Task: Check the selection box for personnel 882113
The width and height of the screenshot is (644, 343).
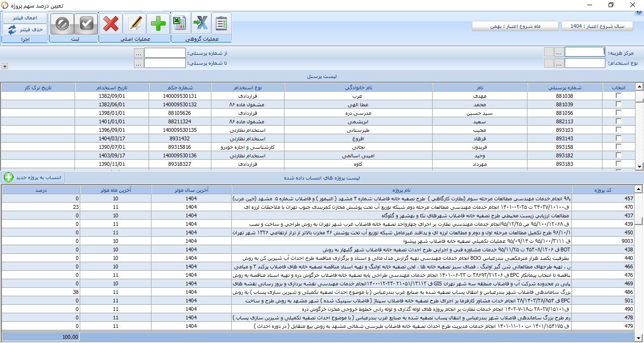Action: tap(619, 121)
